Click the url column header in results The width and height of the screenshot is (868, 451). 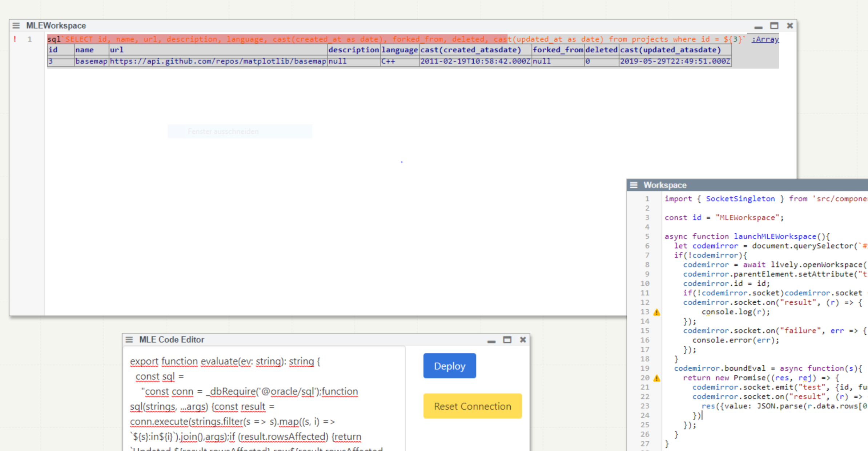click(117, 50)
